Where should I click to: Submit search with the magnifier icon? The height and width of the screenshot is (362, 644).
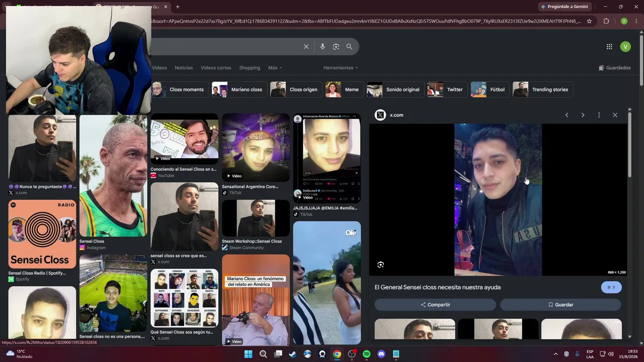(349, 47)
